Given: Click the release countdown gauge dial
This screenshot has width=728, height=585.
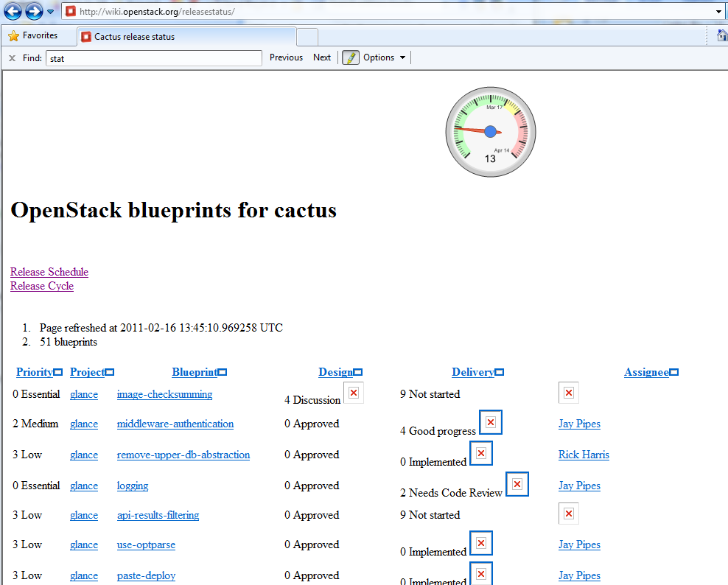Looking at the screenshot, I should pyautogui.click(x=491, y=132).
